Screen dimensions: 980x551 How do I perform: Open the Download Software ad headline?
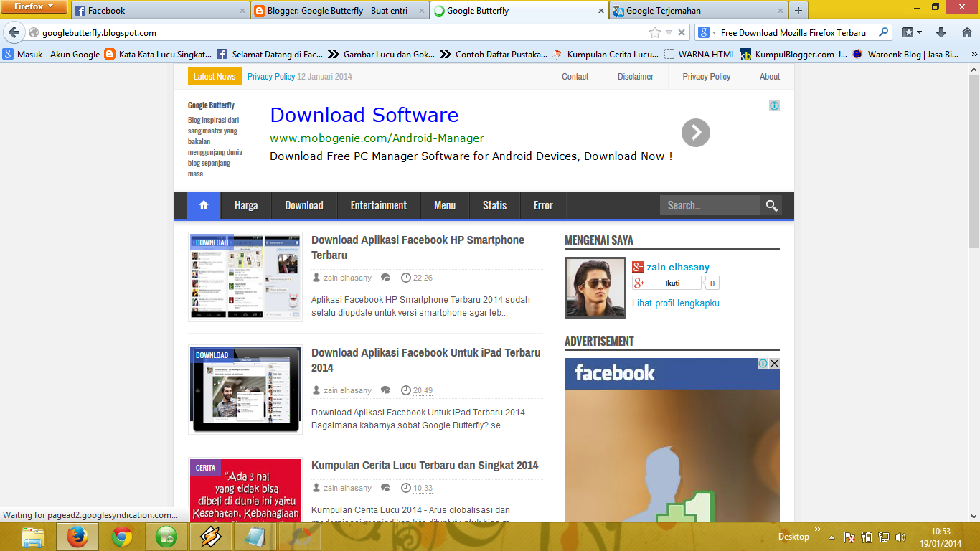364,115
